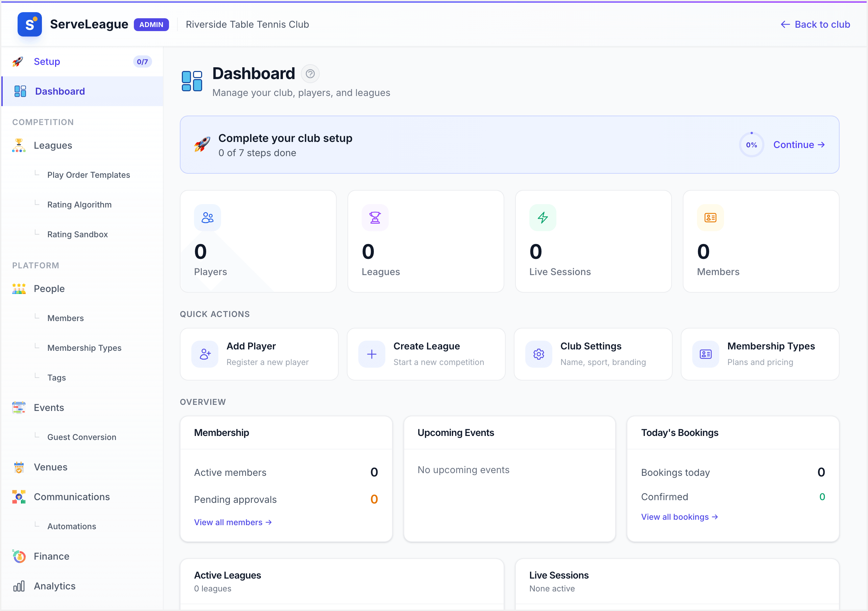Click the No upcoming events text
Image resolution: width=868 pixels, height=611 pixels.
(x=463, y=470)
